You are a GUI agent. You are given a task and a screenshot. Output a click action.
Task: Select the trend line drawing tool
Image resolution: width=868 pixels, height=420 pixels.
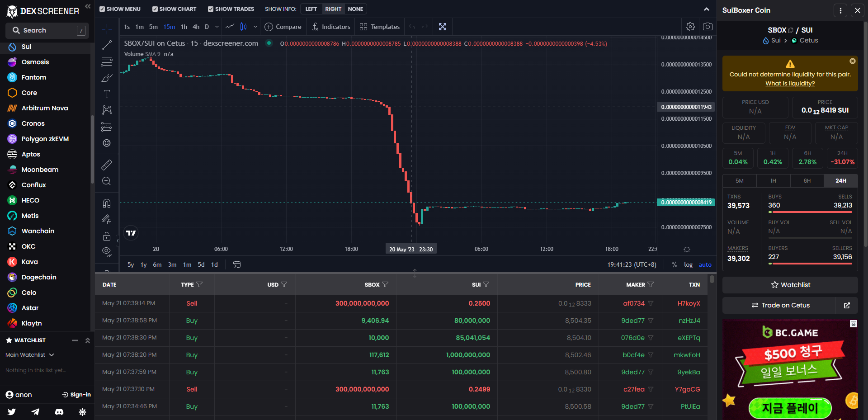[x=107, y=45]
